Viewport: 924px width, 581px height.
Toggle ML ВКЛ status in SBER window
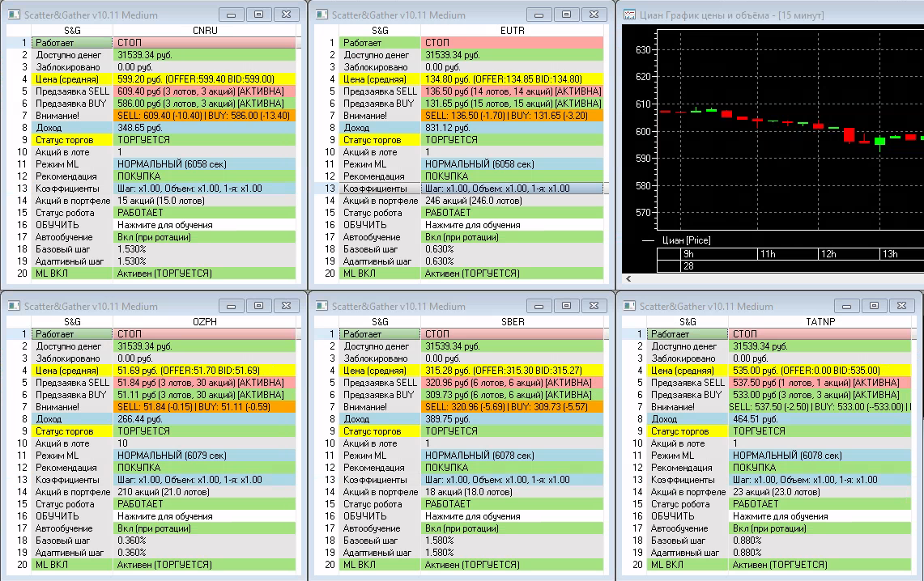click(x=512, y=565)
